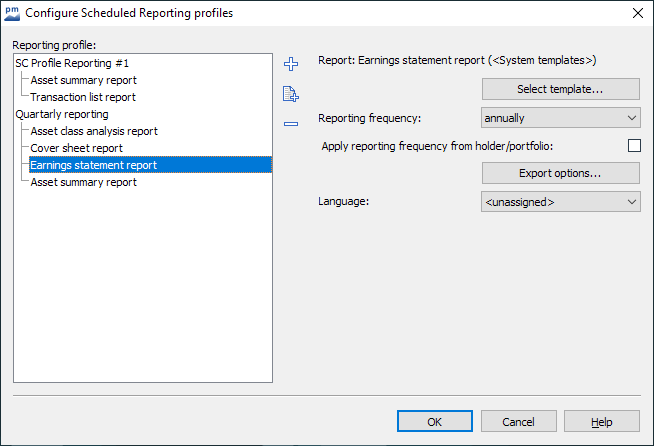Open Help for this dialog
Viewport: 654px width, 446px height.
pyautogui.click(x=601, y=422)
